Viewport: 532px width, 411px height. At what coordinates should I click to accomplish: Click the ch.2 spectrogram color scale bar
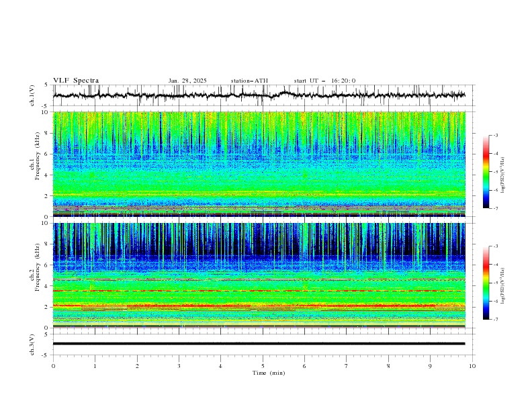tap(486, 283)
